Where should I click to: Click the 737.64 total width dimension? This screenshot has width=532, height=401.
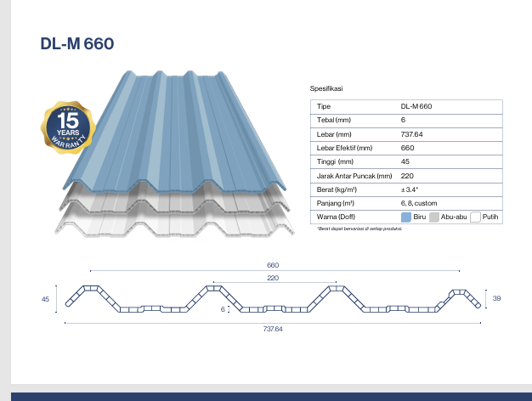(x=273, y=329)
